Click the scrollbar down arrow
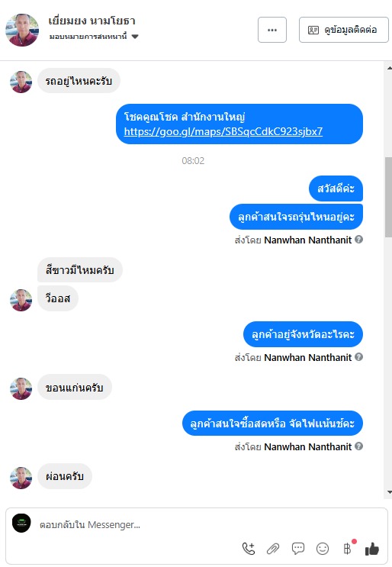This screenshot has width=392, height=567. point(389,491)
